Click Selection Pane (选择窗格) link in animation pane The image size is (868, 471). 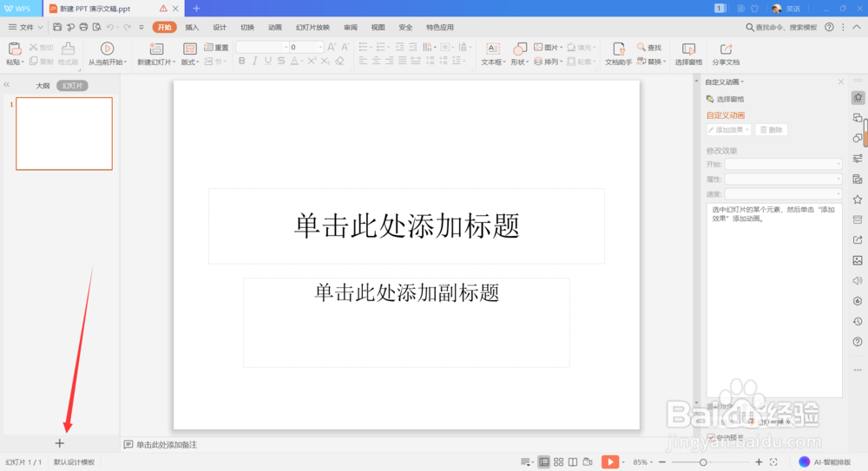(x=725, y=99)
